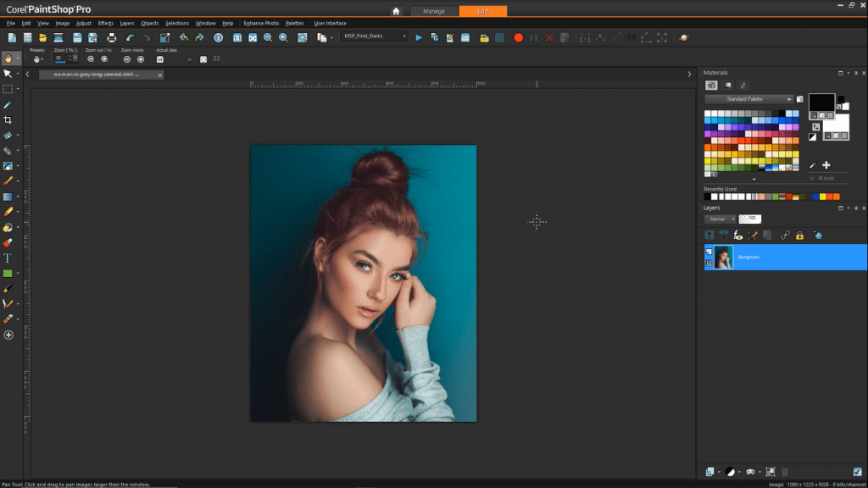Open the layer blend mode Normal dropdown
Image resolution: width=868 pixels, height=488 pixels.
(x=721, y=218)
